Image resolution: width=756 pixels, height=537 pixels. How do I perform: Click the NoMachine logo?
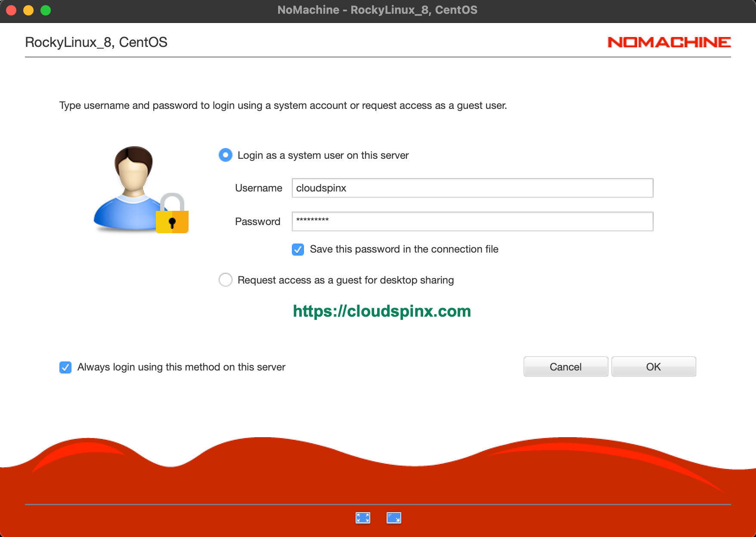click(x=669, y=42)
